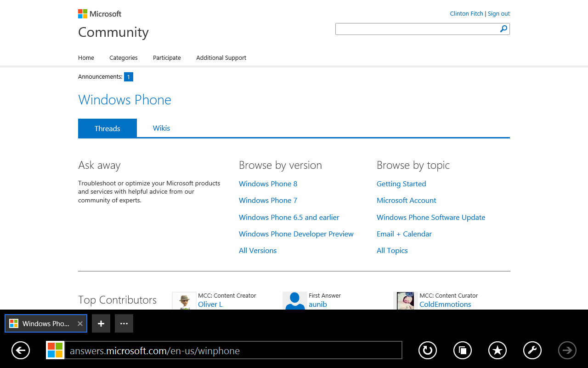Open Windows Phone Software Update topic
The width and height of the screenshot is (588, 368).
point(431,217)
